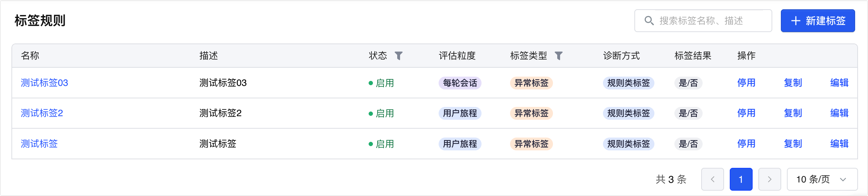Disable 测试标签03 via 停用
Image resolution: width=868 pixels, height=196 pixels.
point(746,83)
